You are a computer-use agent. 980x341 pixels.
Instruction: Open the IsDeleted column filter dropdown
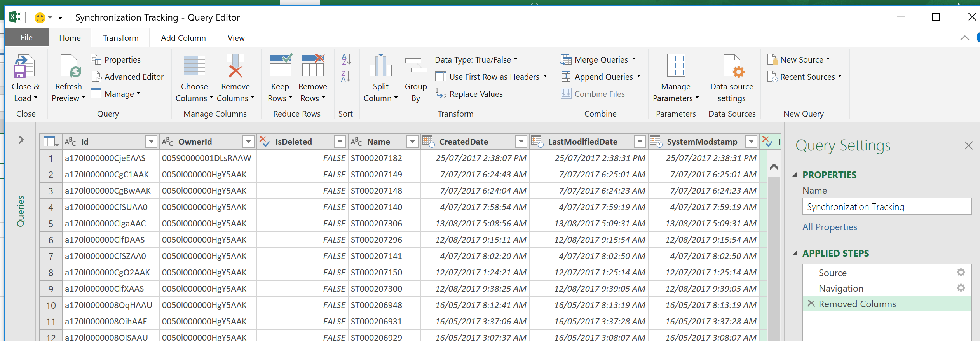point(340,142)
